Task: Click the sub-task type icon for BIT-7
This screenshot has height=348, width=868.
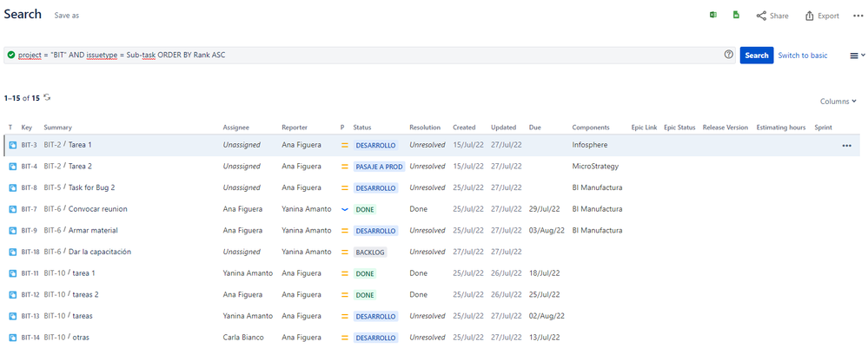Action: (x=13, y=209)
